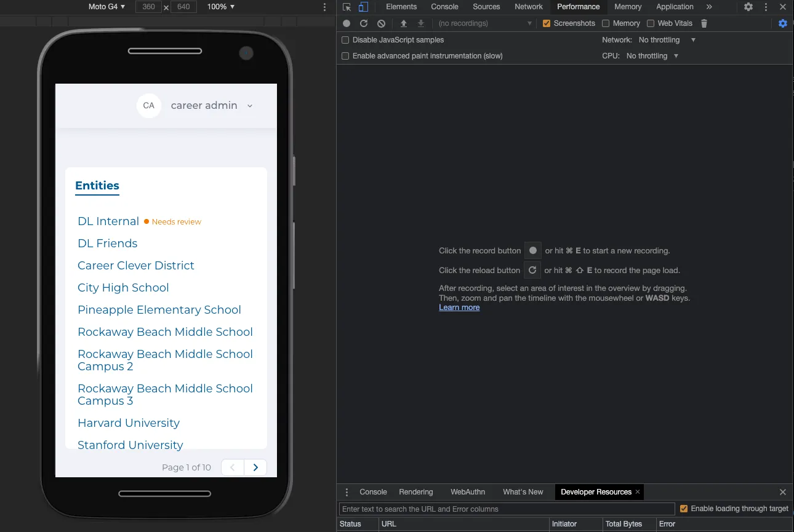Click the record button in Performance toolbar
This screenshot has width=794, height=532.
[347, 23]
